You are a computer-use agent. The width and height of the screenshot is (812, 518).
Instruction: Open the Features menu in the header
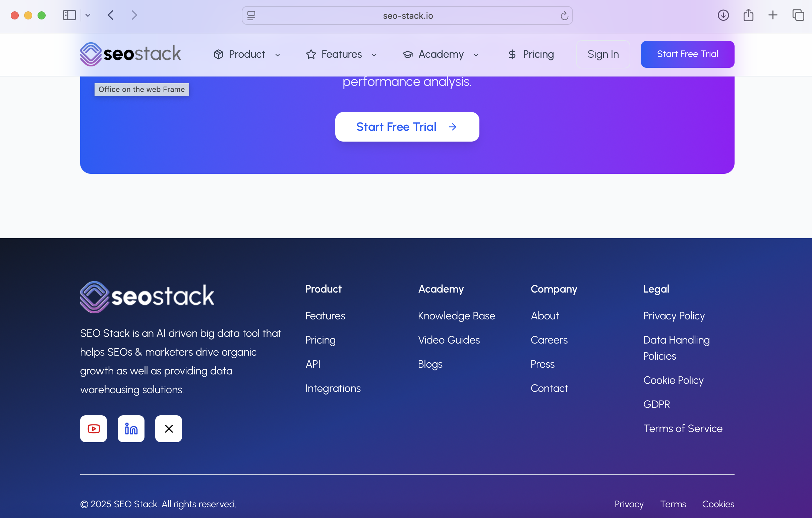(342, 54)
